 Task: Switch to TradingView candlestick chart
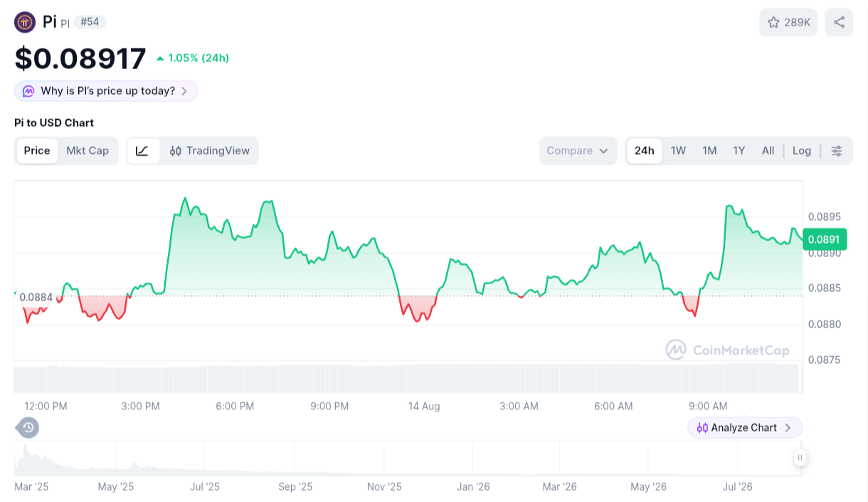click(210, 151)
